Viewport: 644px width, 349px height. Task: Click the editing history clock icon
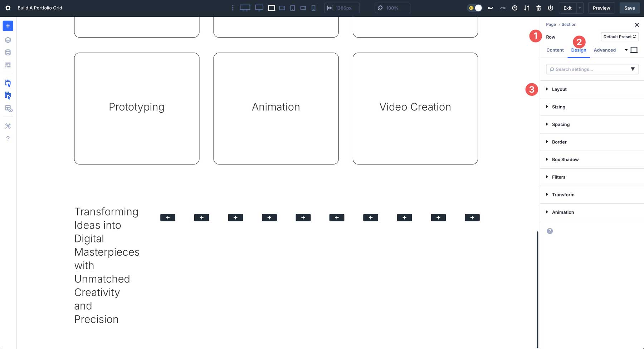tap(514, 8)
